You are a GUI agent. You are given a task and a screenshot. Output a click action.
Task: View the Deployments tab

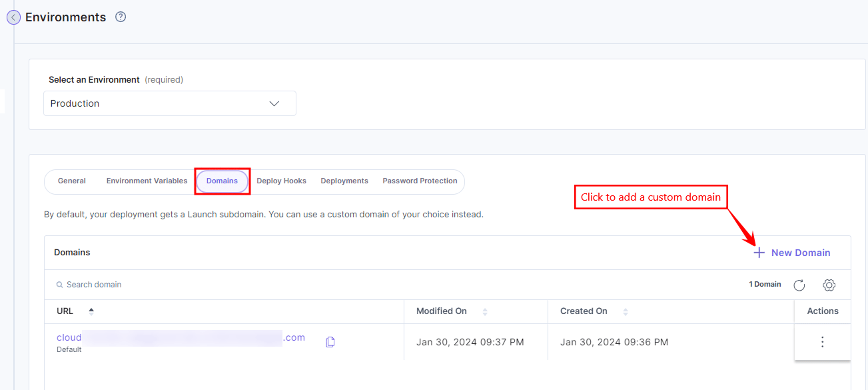(x=344, y=181)
